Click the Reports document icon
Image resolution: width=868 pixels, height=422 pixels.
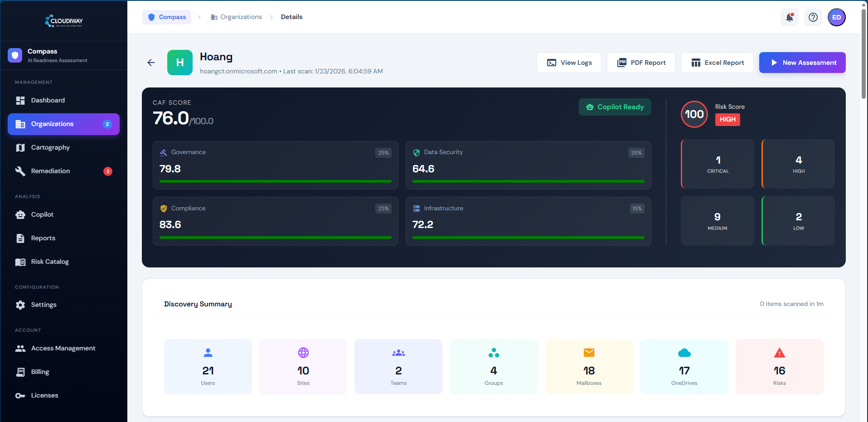[x=20, y=238]
